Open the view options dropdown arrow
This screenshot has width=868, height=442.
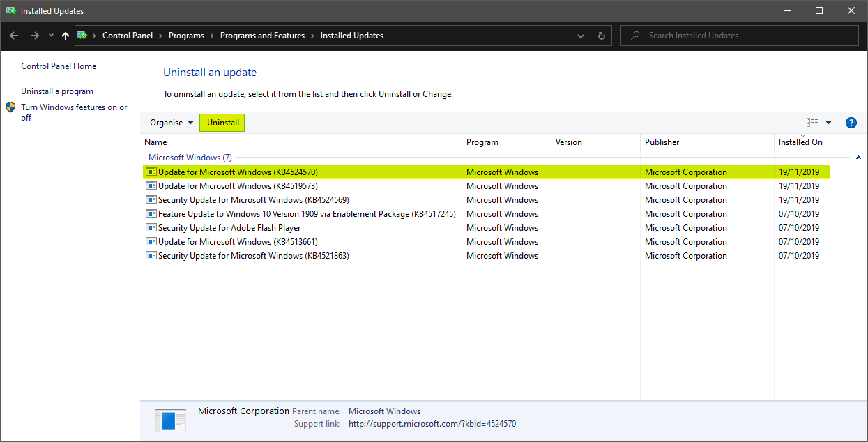click(x=828, y=123)
